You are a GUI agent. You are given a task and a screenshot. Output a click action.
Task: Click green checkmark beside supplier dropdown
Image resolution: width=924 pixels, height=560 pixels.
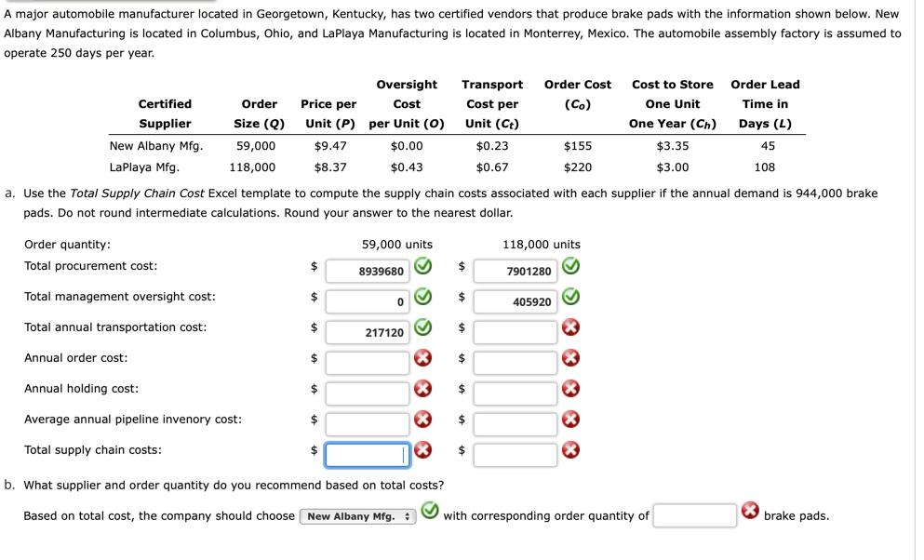pos(430,510)
